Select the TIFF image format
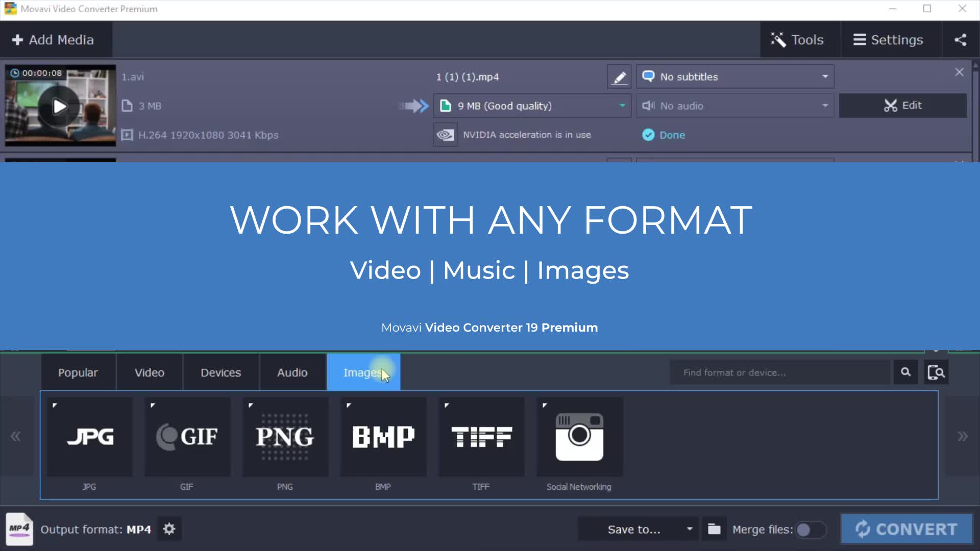Viewport: 980px width, 551px height. pos(481,437)
